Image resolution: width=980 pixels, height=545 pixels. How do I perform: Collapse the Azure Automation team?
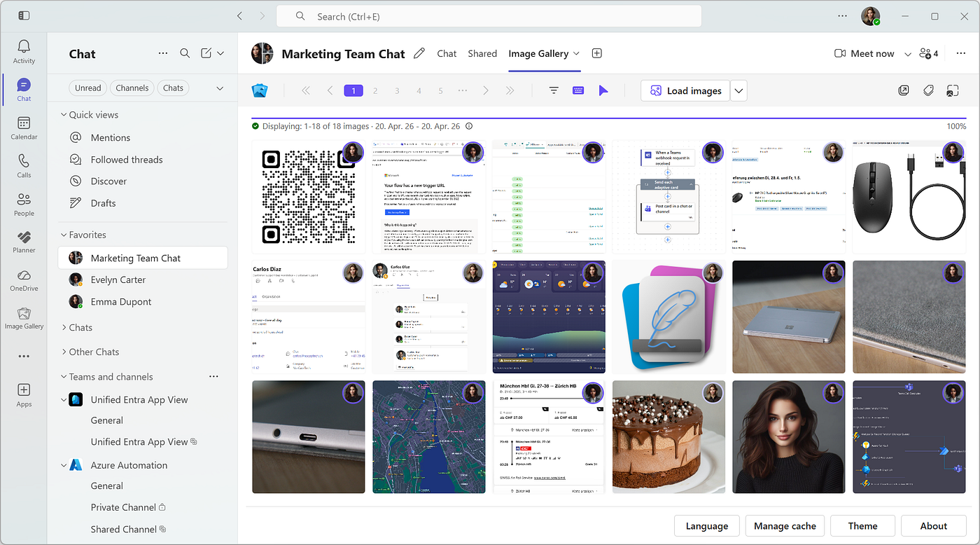point(64,465)
